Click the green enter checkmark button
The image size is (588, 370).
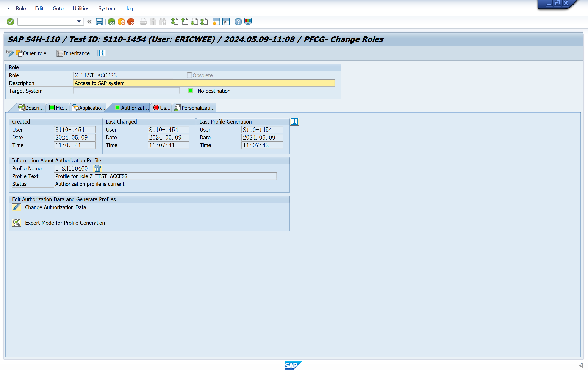coord(10,22)
